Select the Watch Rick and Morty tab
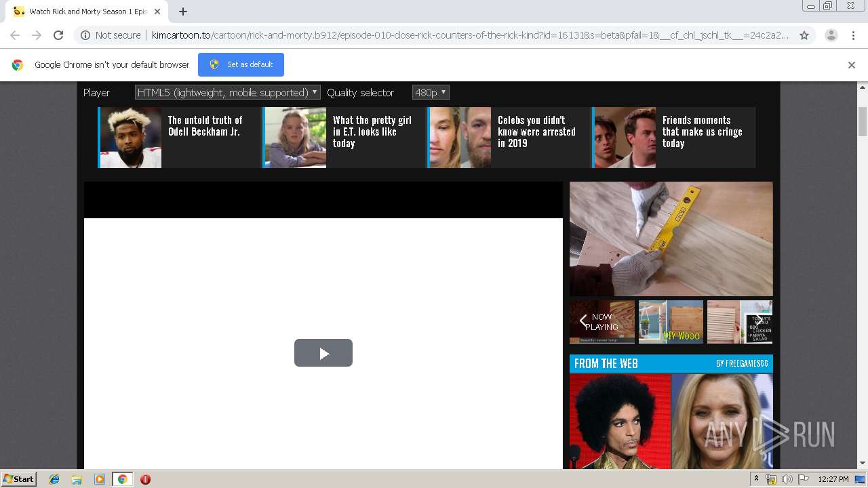The height and width of the screenshot is (488, 868). [86, 12]
